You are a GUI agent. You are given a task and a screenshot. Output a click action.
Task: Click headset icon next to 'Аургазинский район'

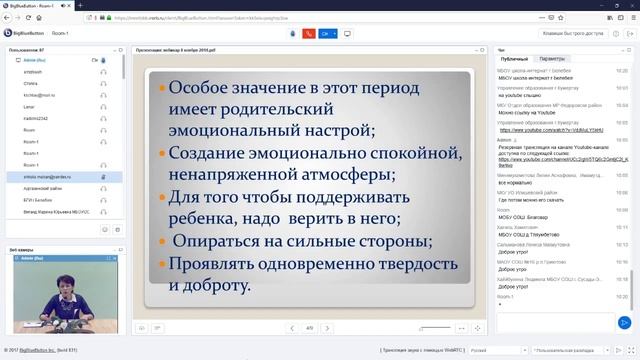tap(103, 189)
